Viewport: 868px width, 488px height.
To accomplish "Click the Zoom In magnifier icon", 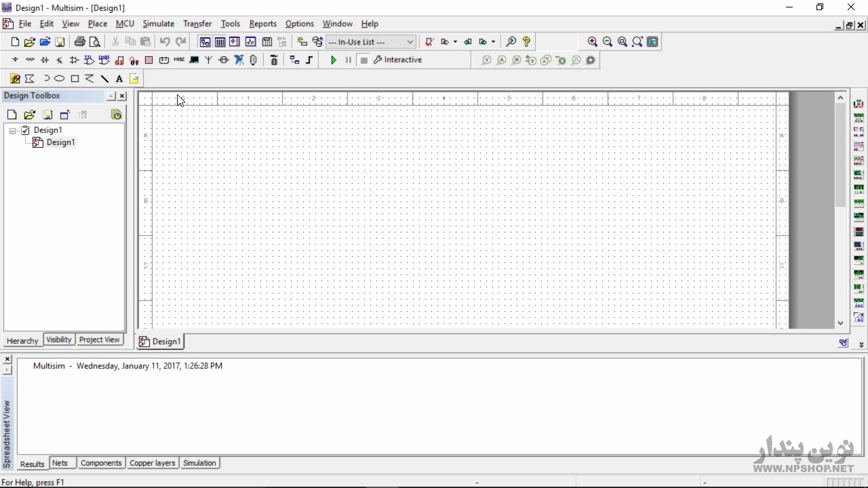I will (x=593, y=42).
